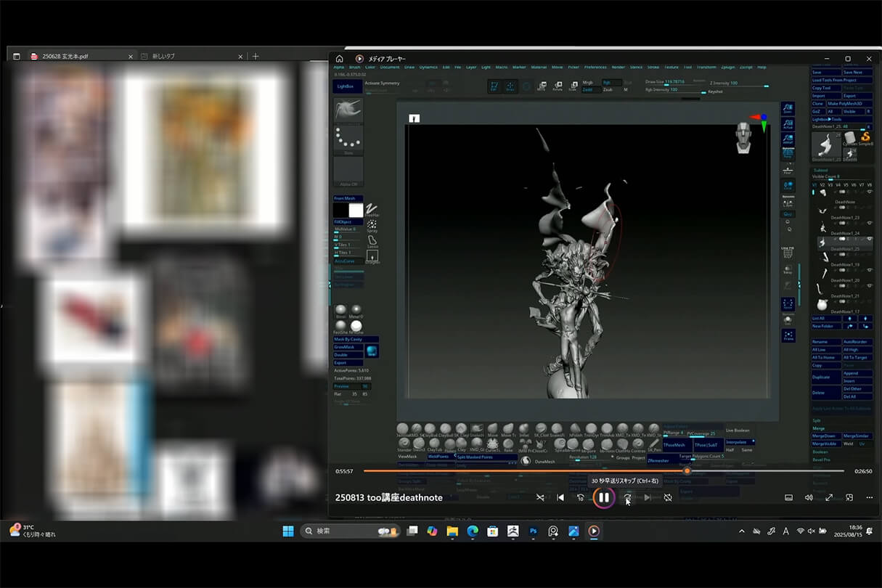Go to the Media Player home screen
The width and height of the screenshot is (882, 588).
pyautogui.click(x=339, y=59)
